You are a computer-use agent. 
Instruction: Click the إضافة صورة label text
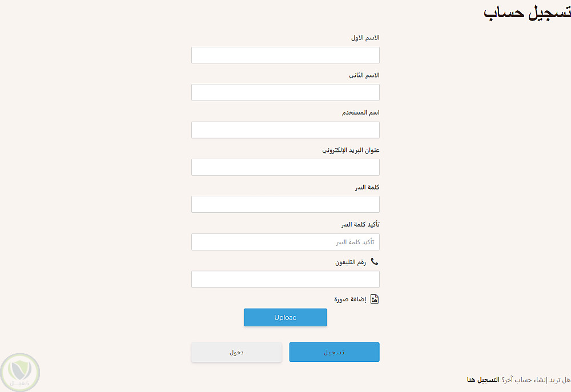[x=350, y=299]
